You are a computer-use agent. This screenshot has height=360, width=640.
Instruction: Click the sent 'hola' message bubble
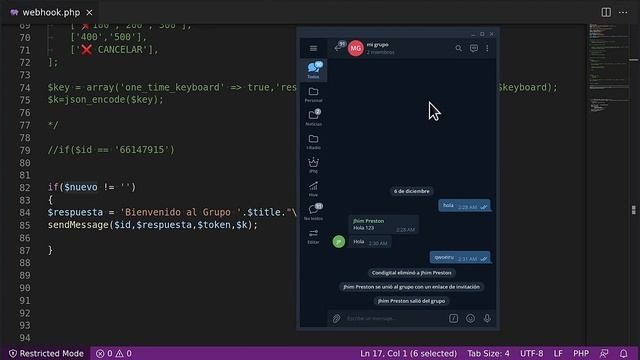(464, 206)
